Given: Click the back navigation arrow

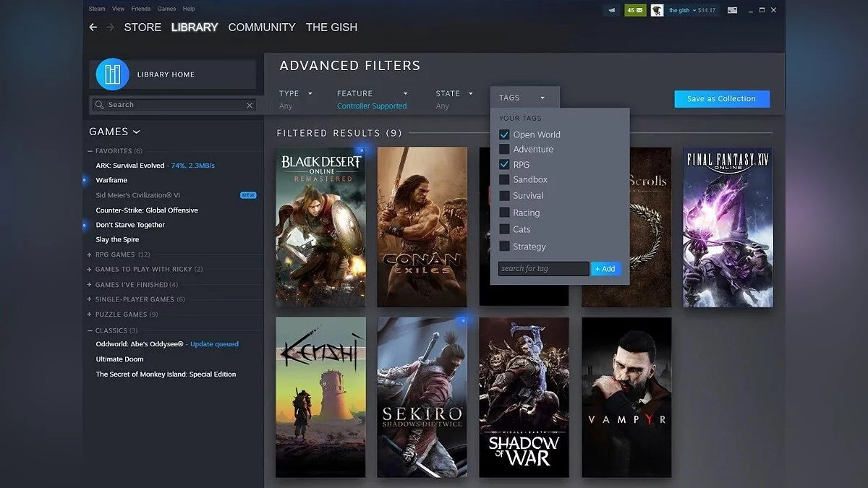Looking at the screenshot, I should [x=93, y=27].
